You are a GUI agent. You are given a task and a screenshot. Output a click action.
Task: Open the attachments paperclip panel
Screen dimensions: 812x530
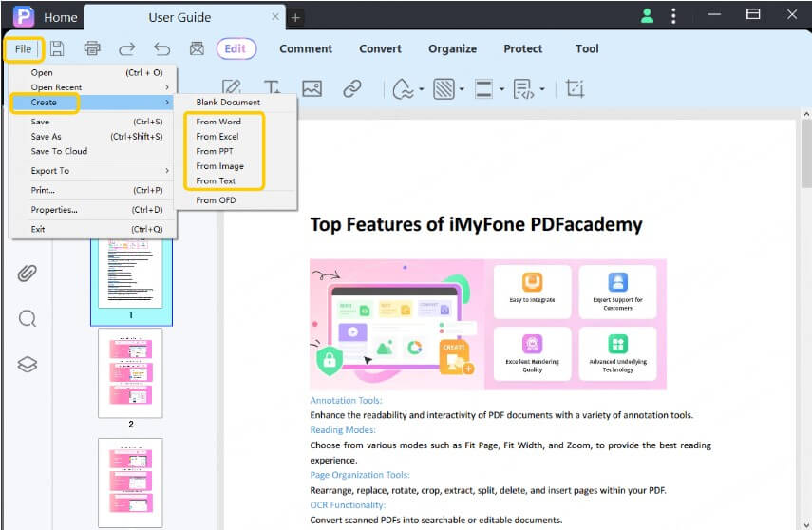point(27,273)
